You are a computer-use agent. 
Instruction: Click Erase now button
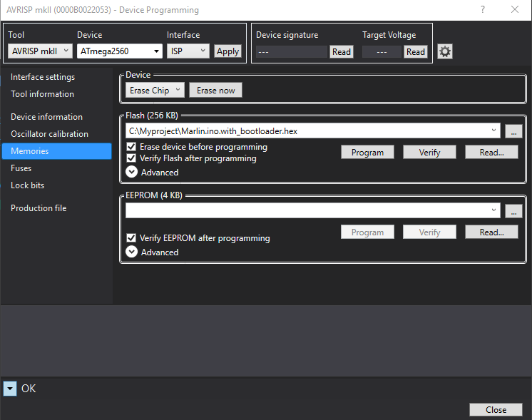[x=216, y=91]
